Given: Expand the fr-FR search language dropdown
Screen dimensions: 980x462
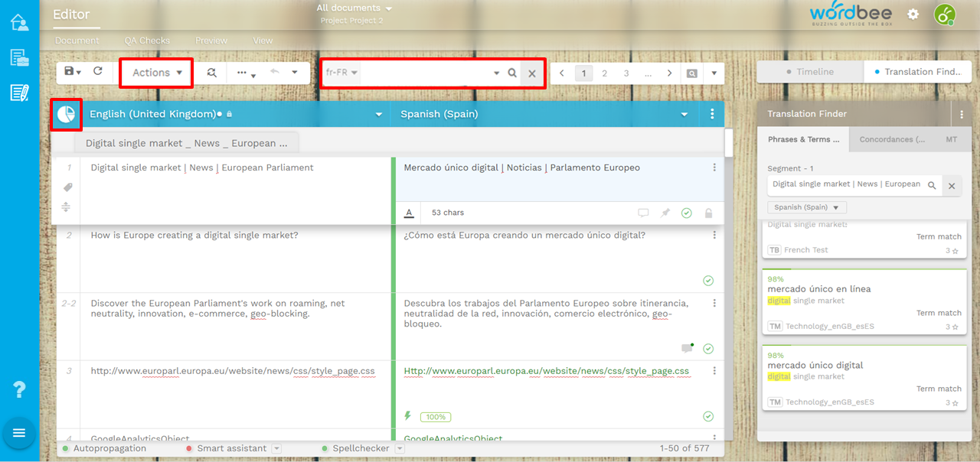Looking at the screenshot, I should coord(341,73).
